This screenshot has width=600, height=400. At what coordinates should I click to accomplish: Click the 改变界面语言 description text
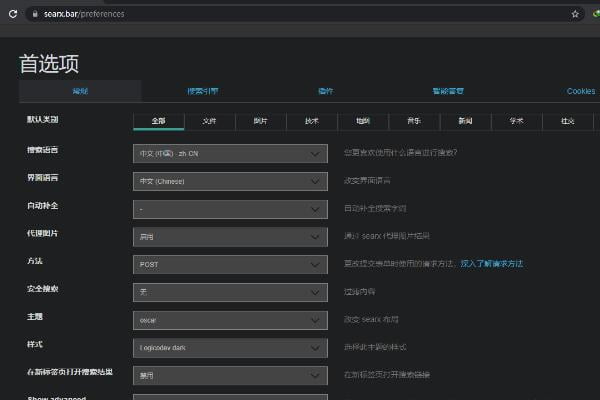pyautogui.click(x=367, y=181)
